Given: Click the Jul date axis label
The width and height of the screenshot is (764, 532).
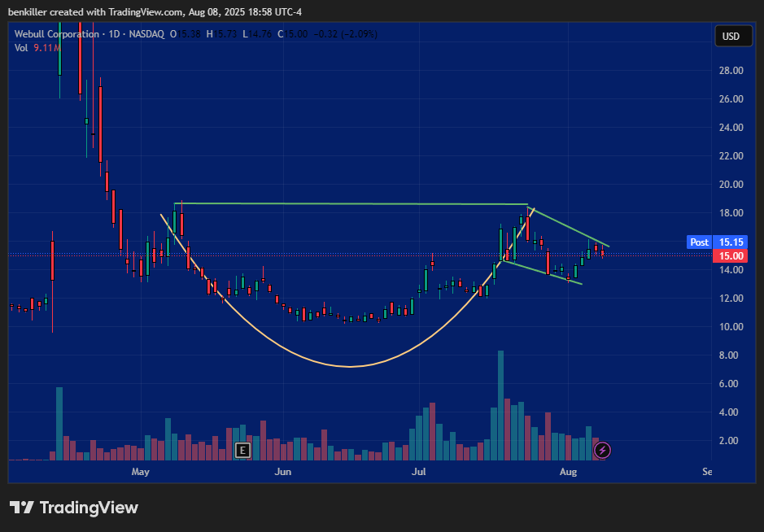Looking at the screenshot, I should [x=418, y=472].
